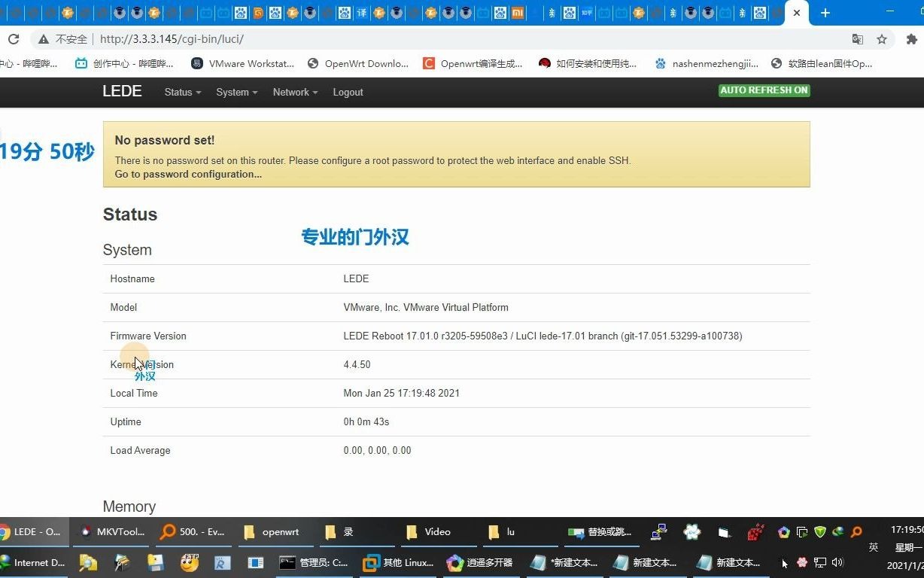Image resolution: width=924 pixels, height=578 pixels.
Task: Open the volume icon in the system tray
Action: (x=837, y=562)
